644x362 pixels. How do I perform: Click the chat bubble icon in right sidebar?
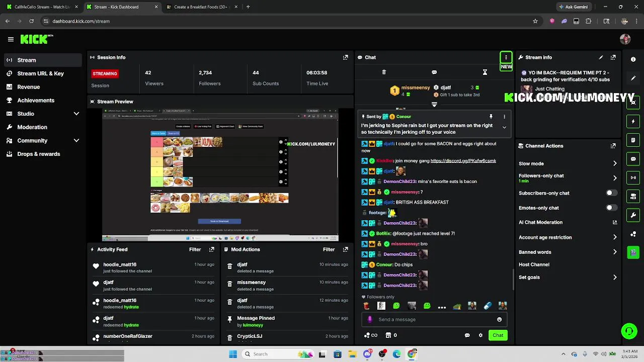(633, 159)
